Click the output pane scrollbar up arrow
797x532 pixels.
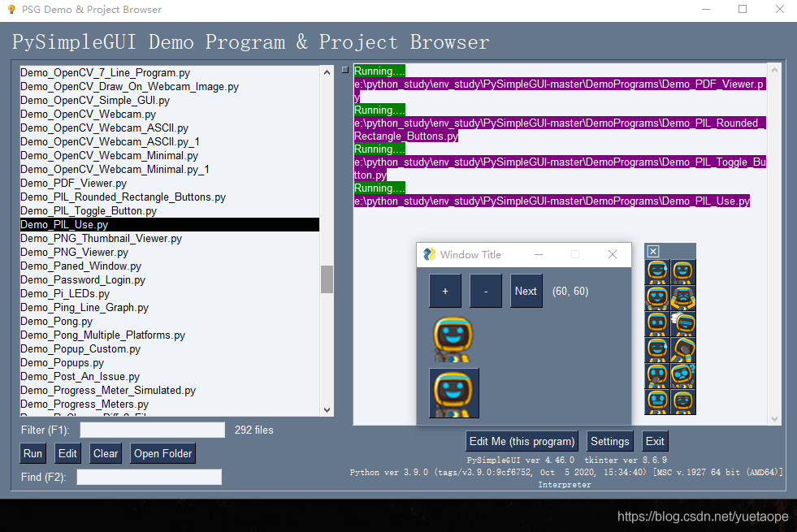[774, 70]
